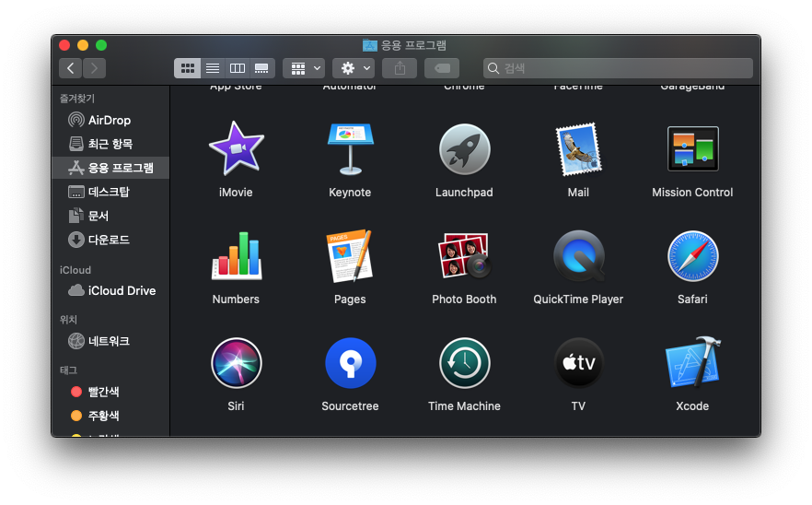Image resolution: width=812 pixels, height=505 pixels.
Task: Select the Mail stamp icon
Action: coord(578,148)
